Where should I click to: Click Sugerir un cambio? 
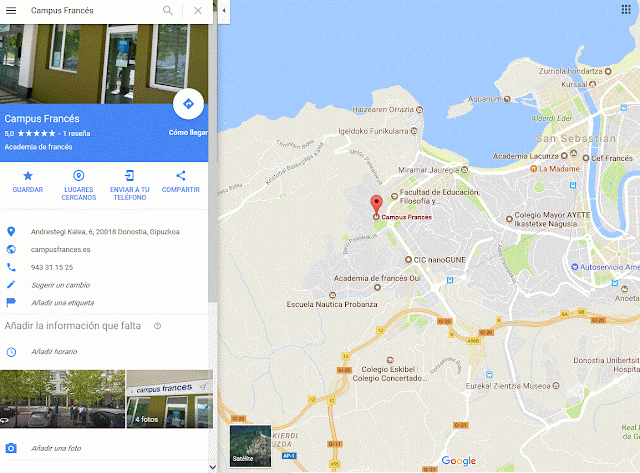coord(60,285)
